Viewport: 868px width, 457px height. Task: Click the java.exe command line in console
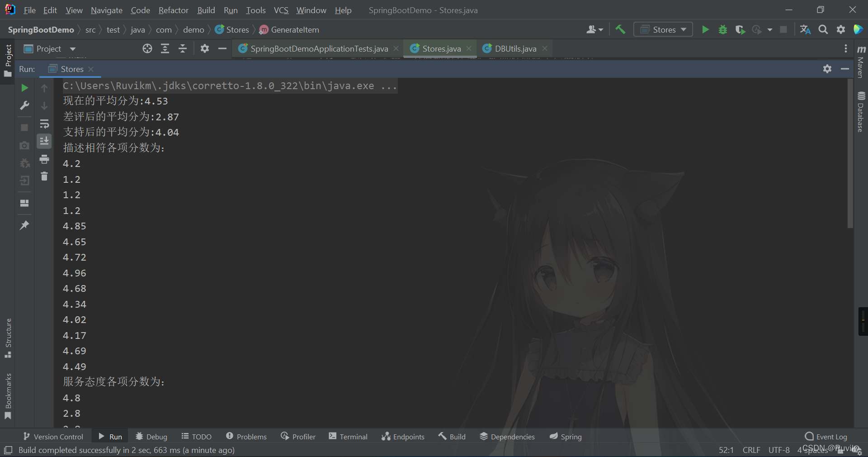pos(230,86)
